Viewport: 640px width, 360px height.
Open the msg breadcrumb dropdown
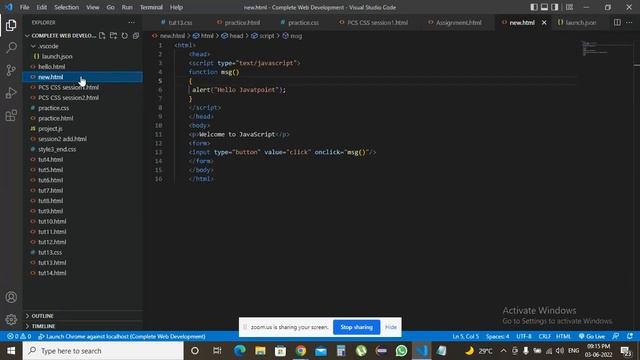[292, 36]
